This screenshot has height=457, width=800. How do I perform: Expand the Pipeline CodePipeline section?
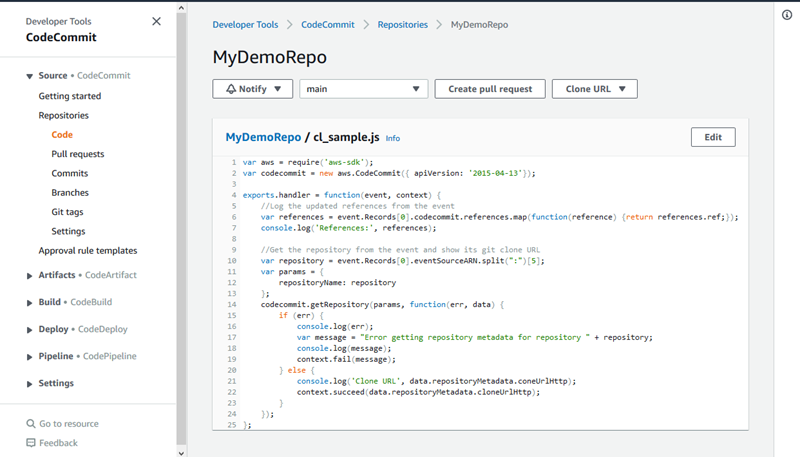[30, 356]
